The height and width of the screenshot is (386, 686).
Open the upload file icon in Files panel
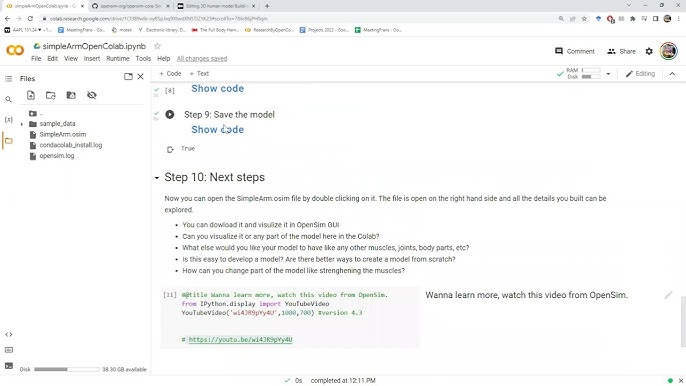pyautogui.click(x=31, y=95)
